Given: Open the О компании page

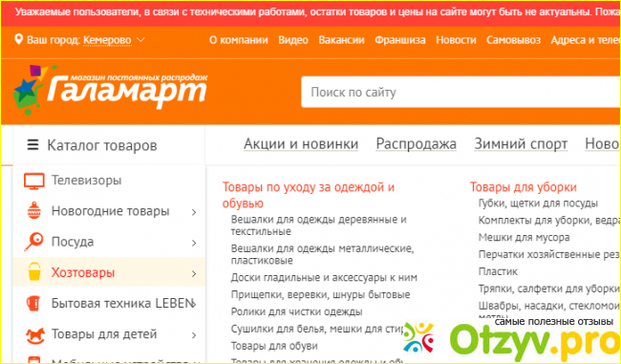Looking at the screenshot, I should 239,40.
